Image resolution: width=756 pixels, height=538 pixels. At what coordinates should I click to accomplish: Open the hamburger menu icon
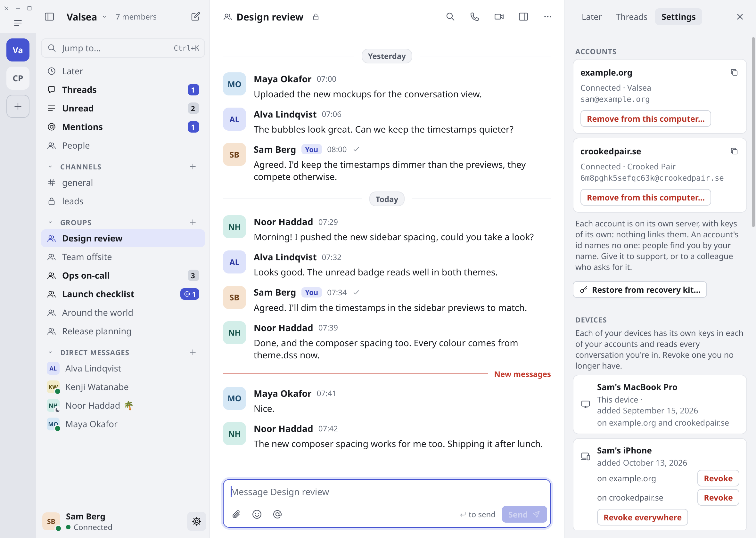pyautogui.click(x=18, y=23)
